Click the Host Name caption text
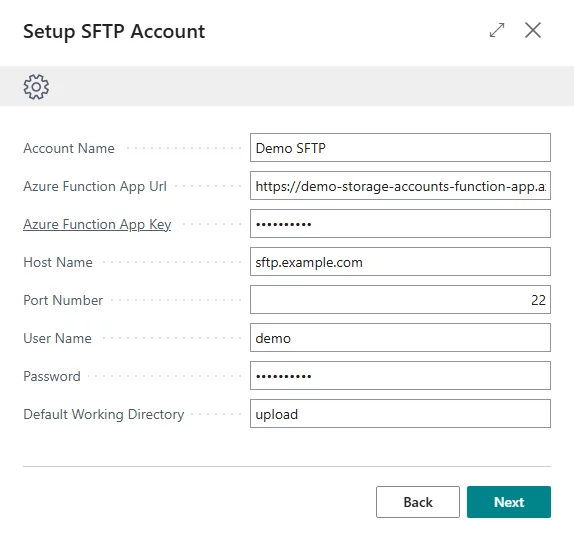The height and width of the screenshot is (541, 574). [58, 262]
